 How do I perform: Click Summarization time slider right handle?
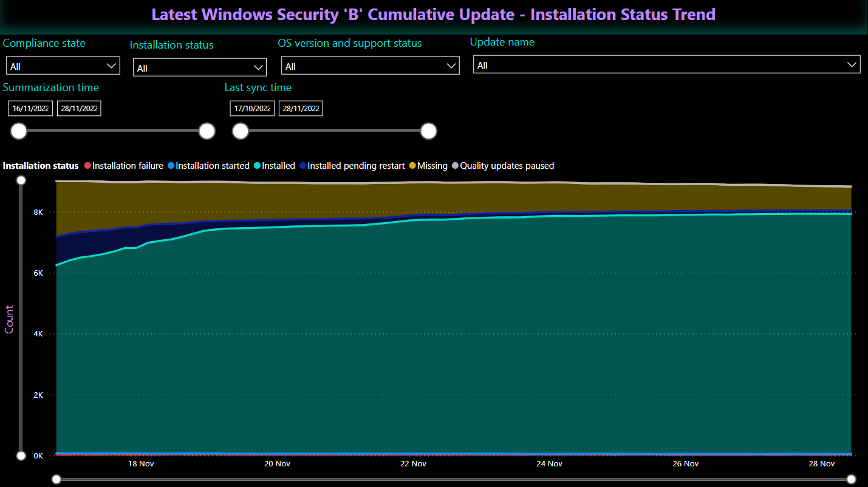(207, 131)
